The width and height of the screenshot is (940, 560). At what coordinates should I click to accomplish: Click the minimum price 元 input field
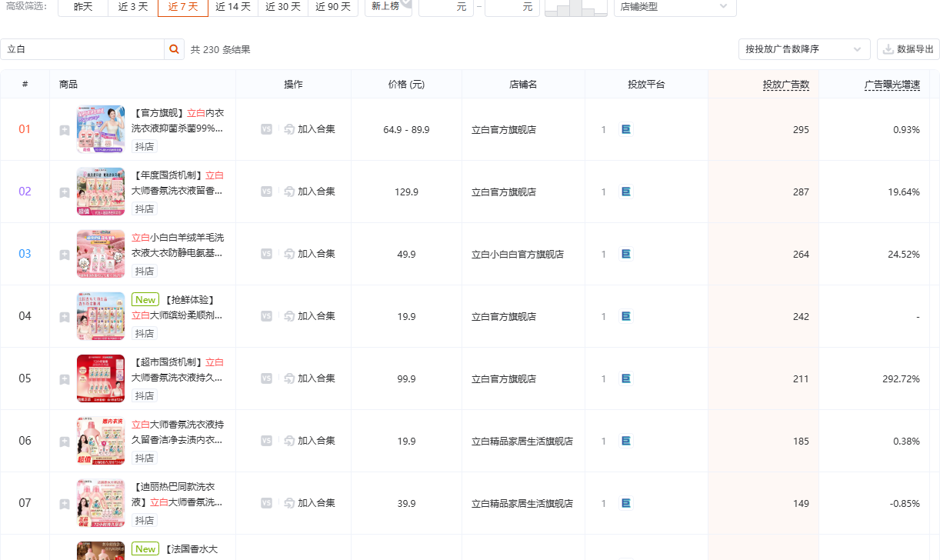(x=446, y=7)
